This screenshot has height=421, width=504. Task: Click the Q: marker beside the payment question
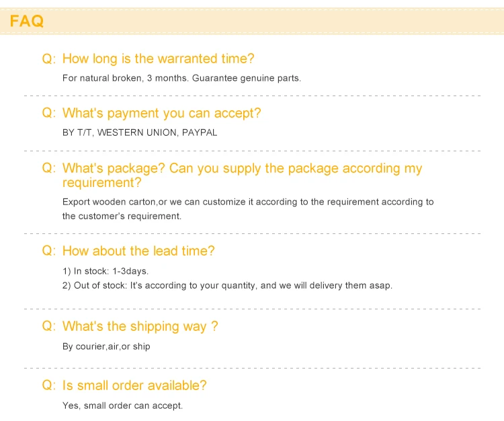click(49, 113)
